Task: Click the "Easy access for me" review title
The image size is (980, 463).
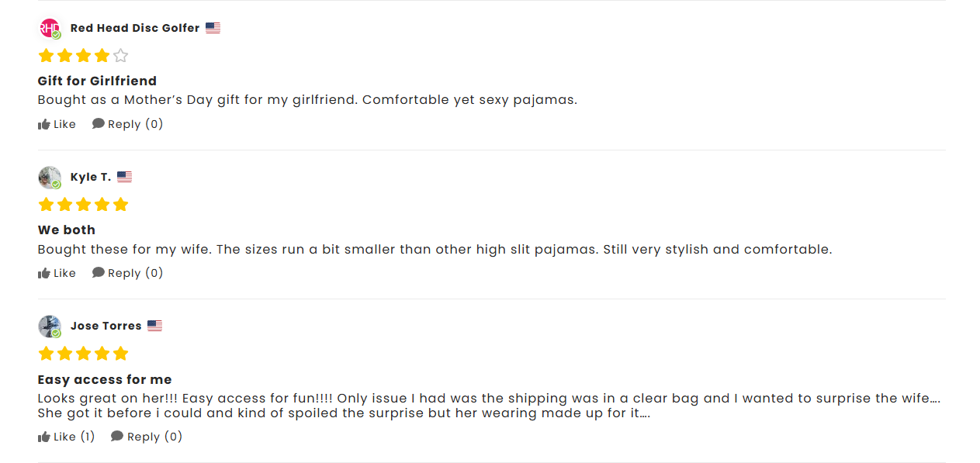Action: pos(105,379)
